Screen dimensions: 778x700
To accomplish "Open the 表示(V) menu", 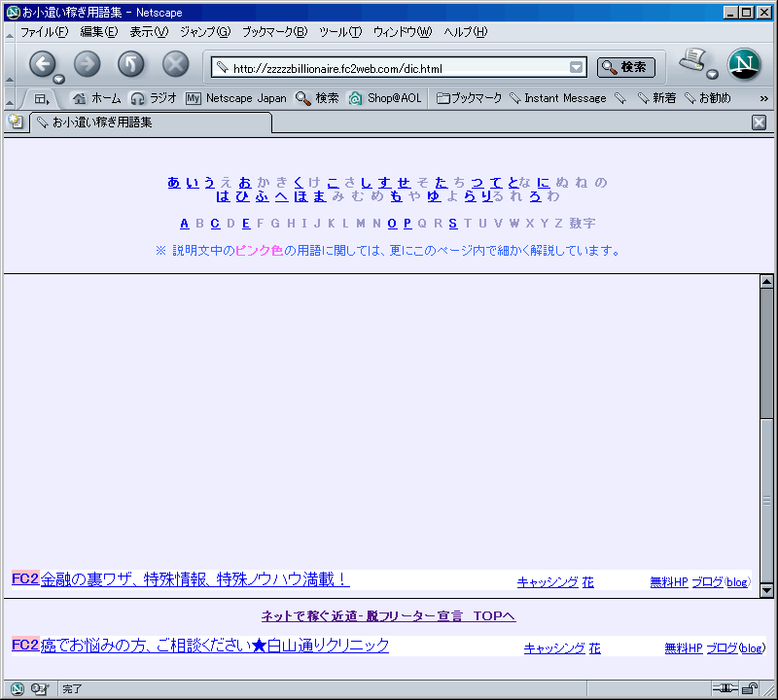I will pyautogui.click(x=149, y=32).
